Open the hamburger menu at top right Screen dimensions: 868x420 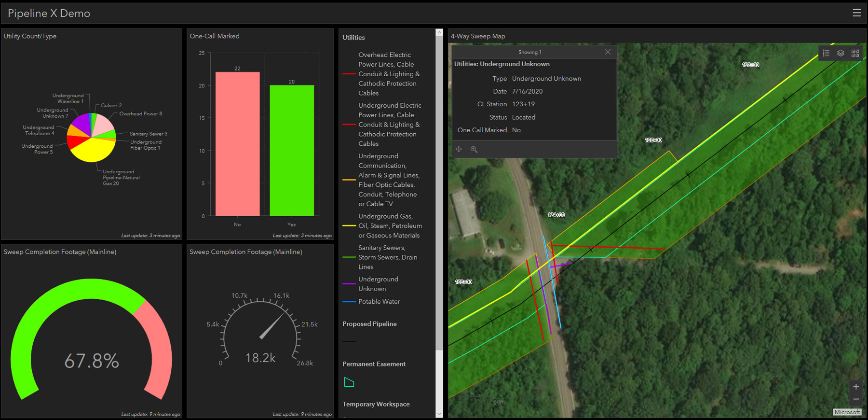(857, 13)
